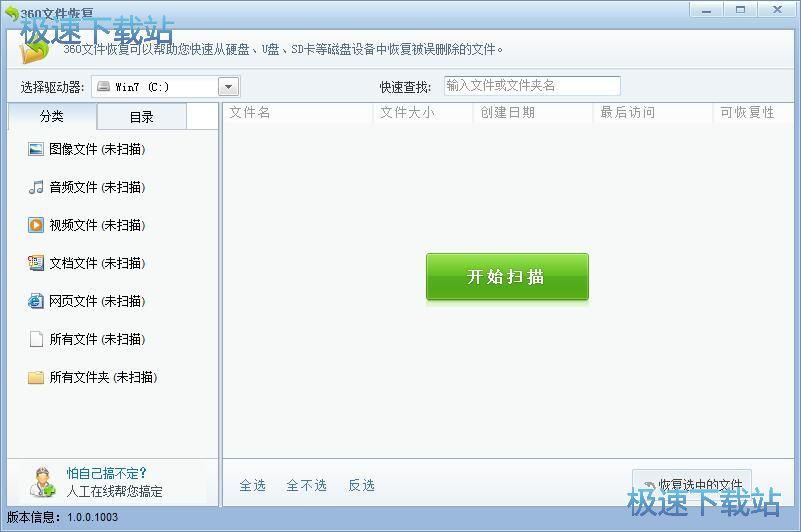Click the web page files IE icon
Screen dimensions: 801x532
(36, 301)
